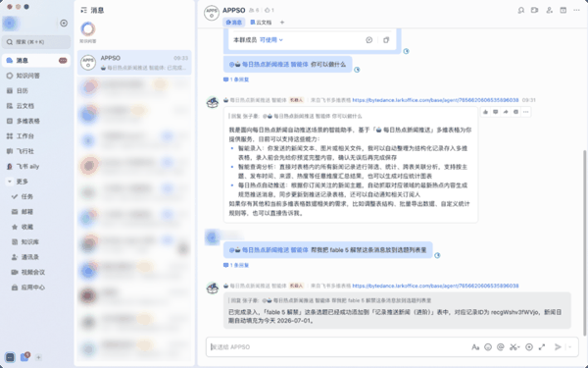Open the emoji picker in input box
This screenshot has height=368, width=588.
(488, 347)
